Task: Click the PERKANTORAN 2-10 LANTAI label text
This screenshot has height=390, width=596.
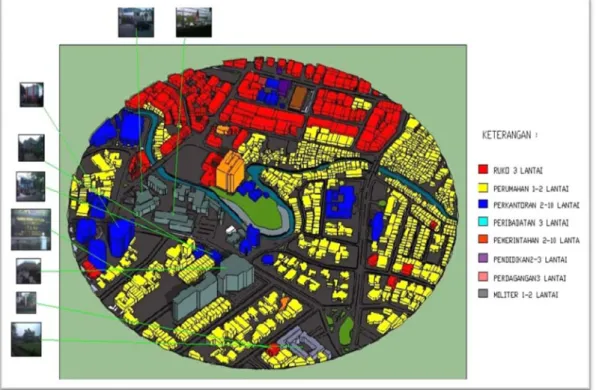Action: (536, 205)
